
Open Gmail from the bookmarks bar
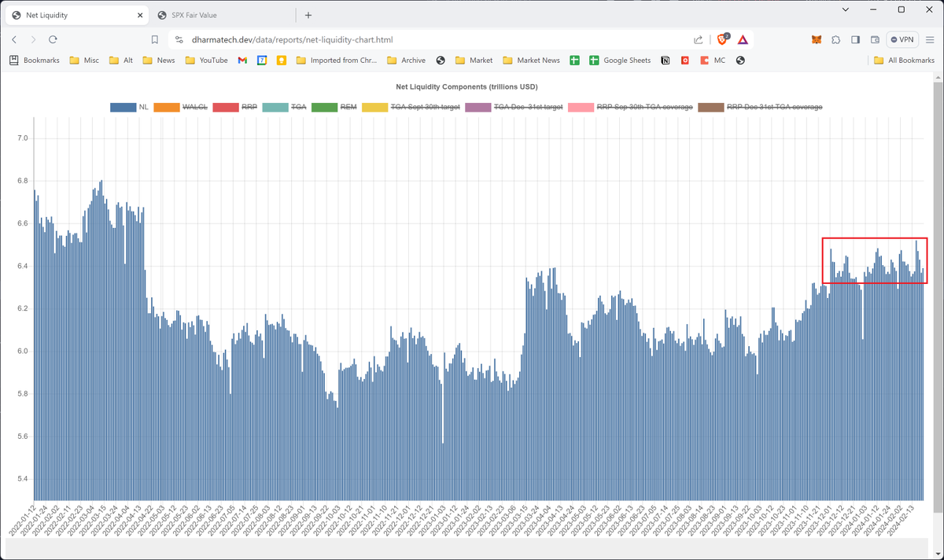pos(242,60)
